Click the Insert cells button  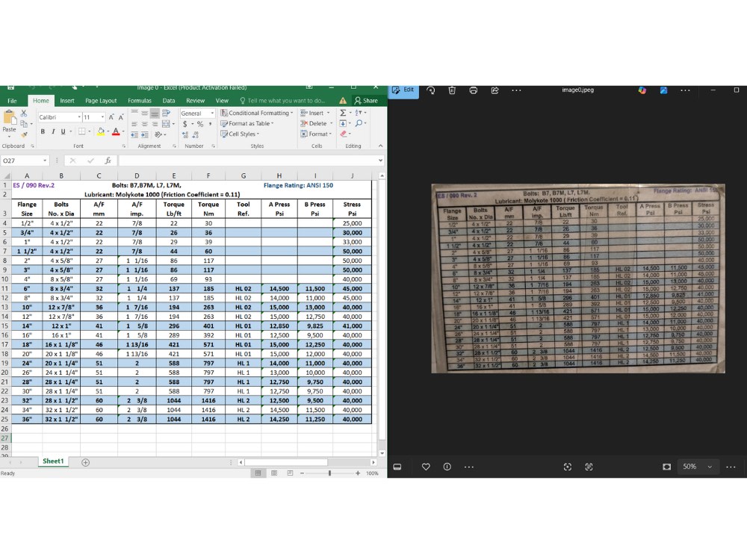coord(316,113)
